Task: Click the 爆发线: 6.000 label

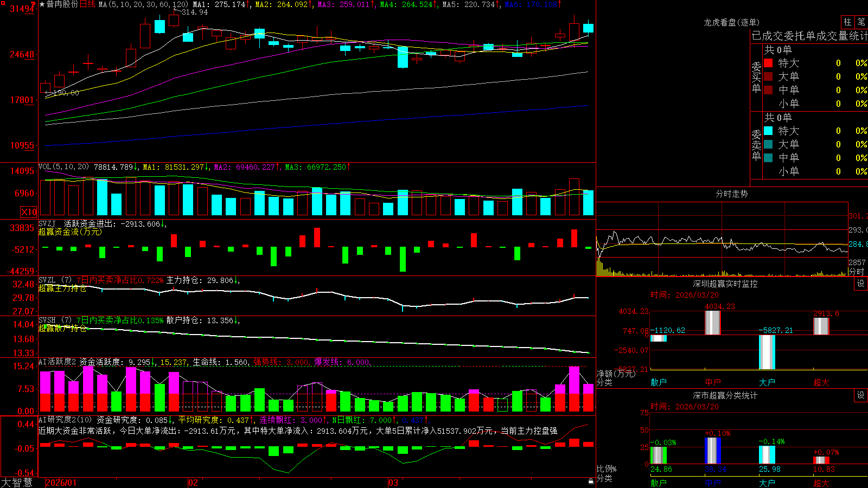Action: tap(342, 362)
